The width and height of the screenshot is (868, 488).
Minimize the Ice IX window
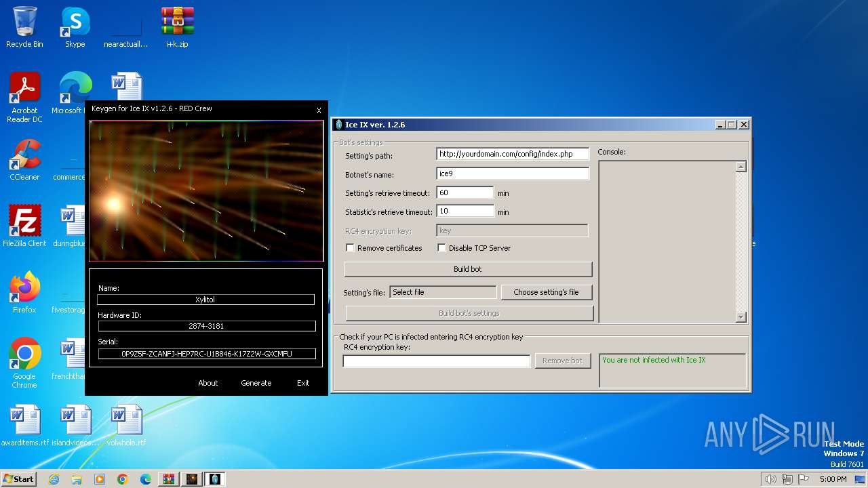pyautogui.click(x=720, y=125)
